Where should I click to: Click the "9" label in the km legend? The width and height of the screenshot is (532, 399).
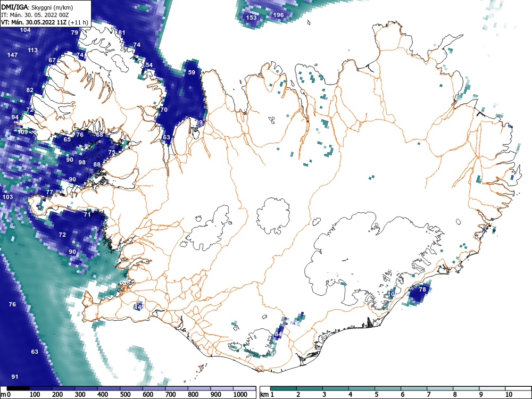pyautogui.click(x=481, y=394)
